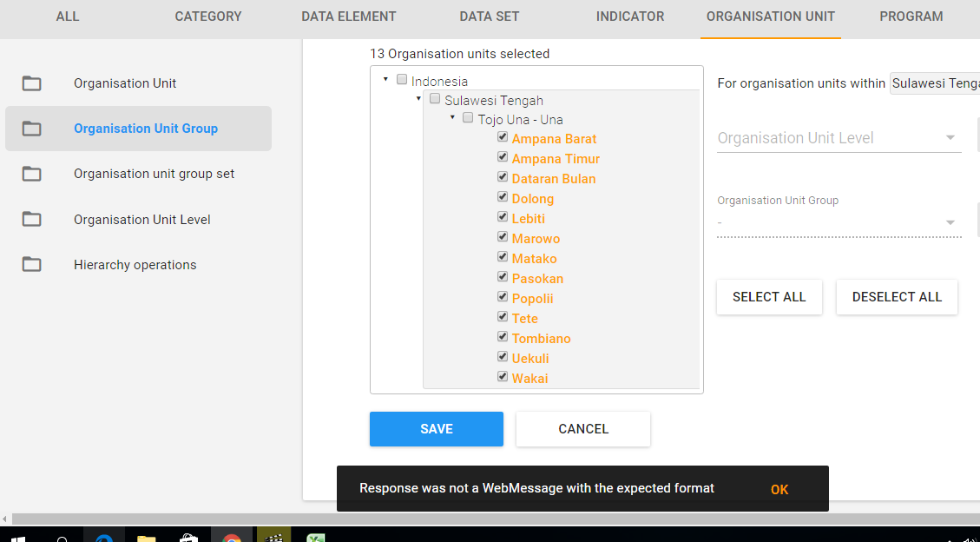The width and height of the screenshot is (980, 542).
Task: Click the Save button
Action: (437, 429)
